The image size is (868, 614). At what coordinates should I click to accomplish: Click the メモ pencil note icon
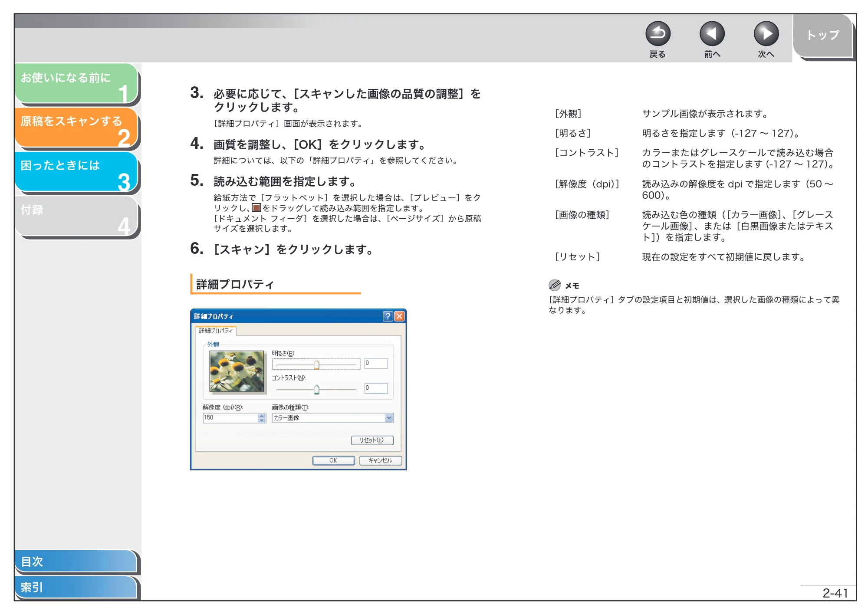click(554, 285)
